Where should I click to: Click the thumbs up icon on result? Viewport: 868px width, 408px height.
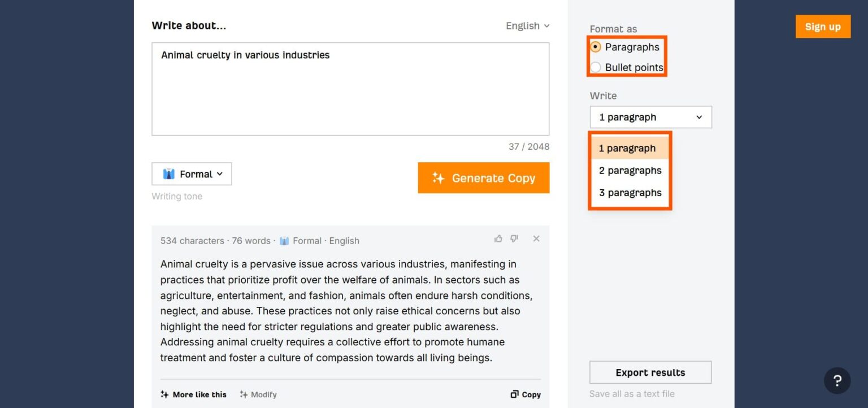click(x=498, y=239)
